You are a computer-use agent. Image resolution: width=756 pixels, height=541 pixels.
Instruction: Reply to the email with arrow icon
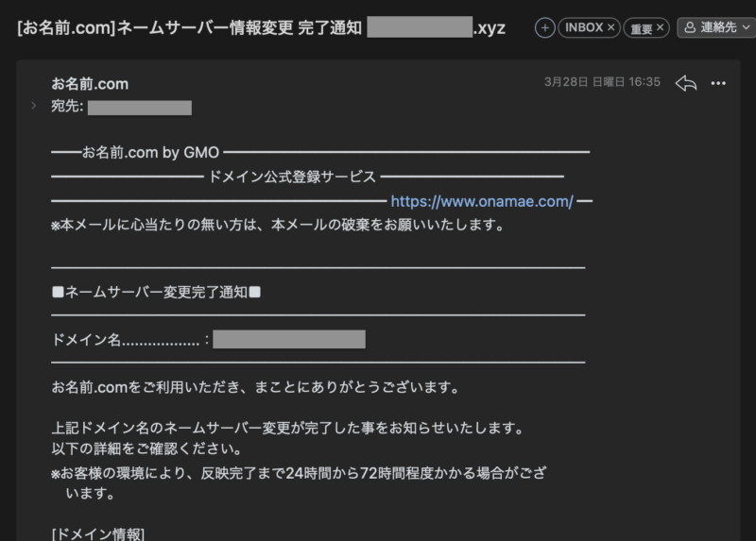coord(686,83)
